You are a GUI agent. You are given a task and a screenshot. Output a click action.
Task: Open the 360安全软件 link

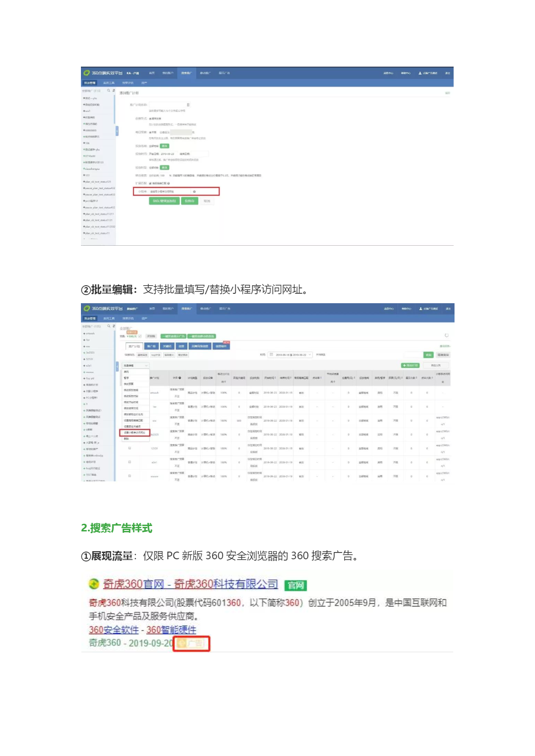pos(114,630)
